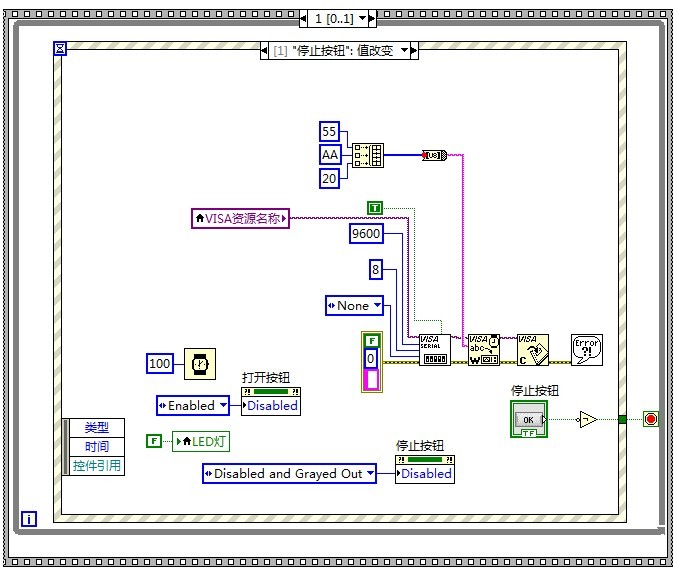Toggle the green True boolean constant
The height and width of the screenshot is (567, 678).
(375, 207)
